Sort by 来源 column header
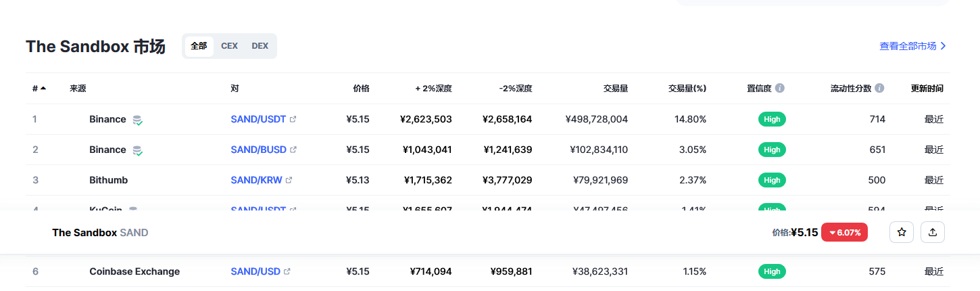Image resolution: width=980 pixels, height=291 pixels. click(x=78, y=88)
